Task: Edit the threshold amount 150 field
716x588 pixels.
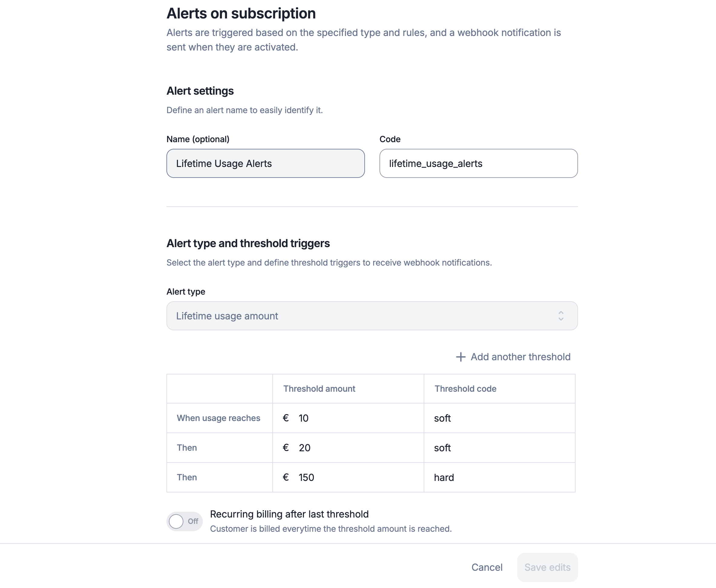Action: (x=348, y=477)
